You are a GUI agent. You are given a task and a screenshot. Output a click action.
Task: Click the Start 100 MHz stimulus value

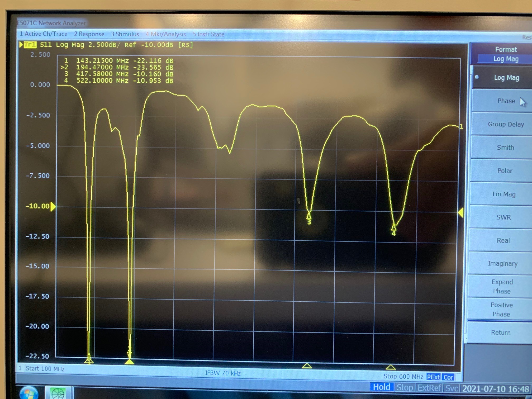(x=45, y=369)
